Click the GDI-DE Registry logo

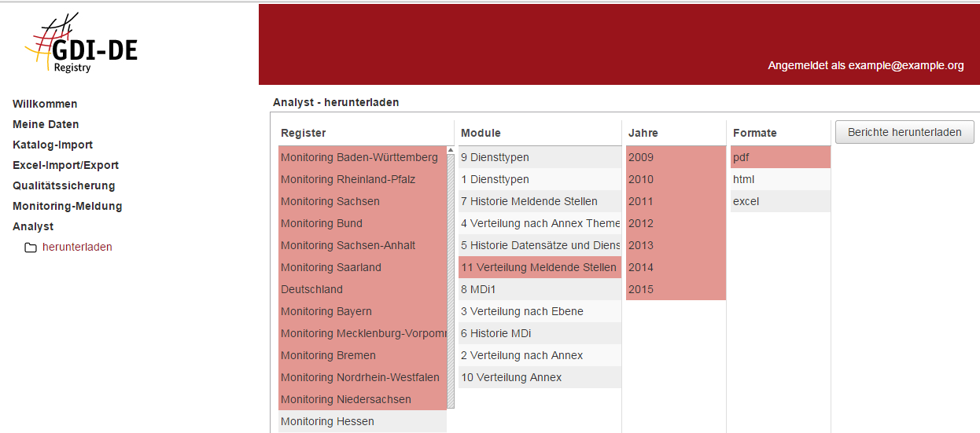82,43
